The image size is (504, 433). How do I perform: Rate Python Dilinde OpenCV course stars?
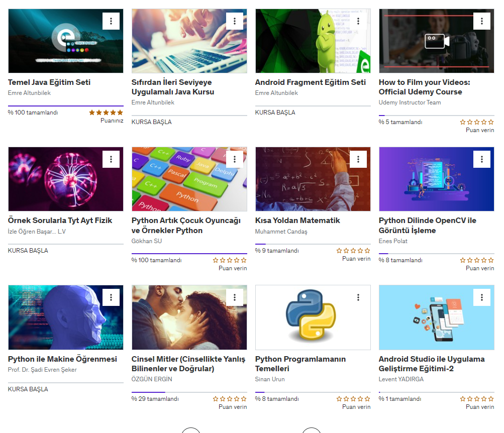click(x=477, y=260)
